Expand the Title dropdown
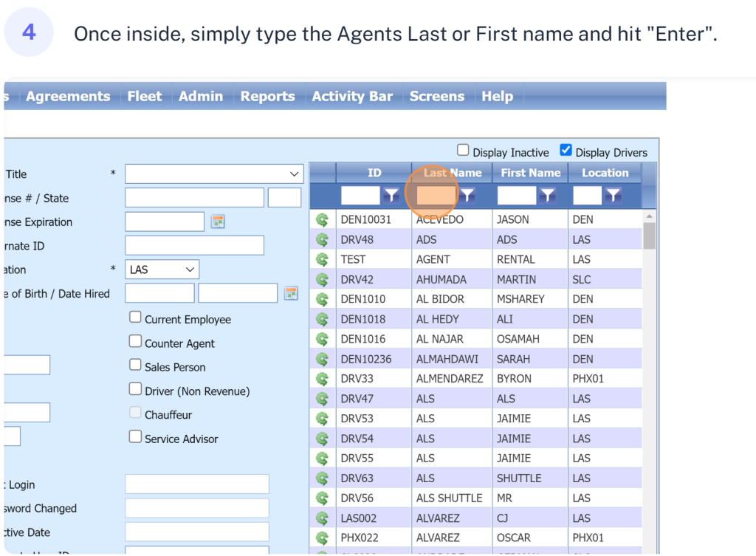The height and width of the screenshot is (556, 756). click(x=214, y=174)
